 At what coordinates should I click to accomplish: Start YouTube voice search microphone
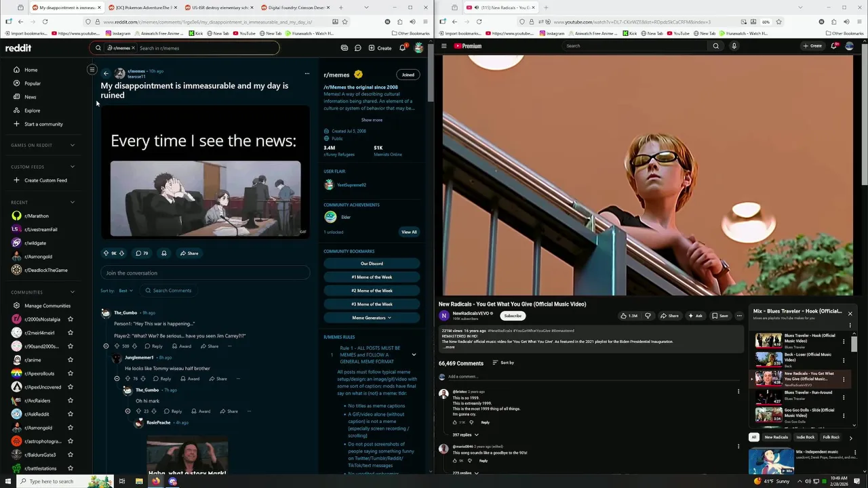(x=734, y=46)
